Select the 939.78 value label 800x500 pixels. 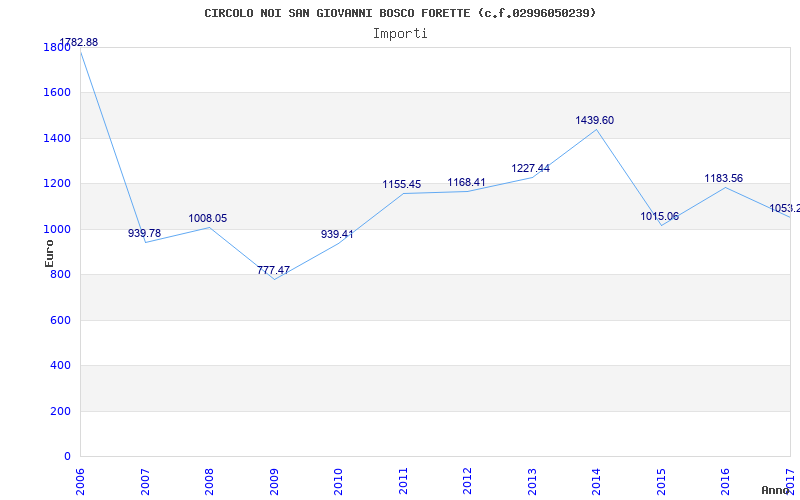[x=144, y=233]
